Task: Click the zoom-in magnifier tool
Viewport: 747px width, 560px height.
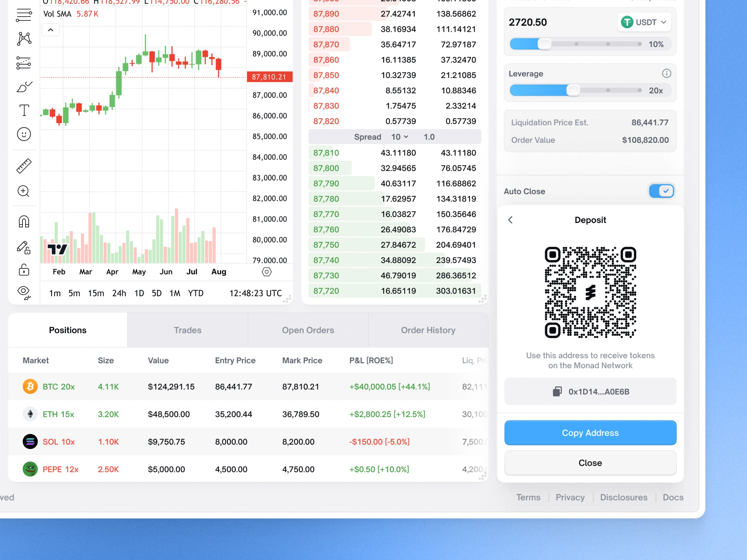Action: [x=24, y=191]
